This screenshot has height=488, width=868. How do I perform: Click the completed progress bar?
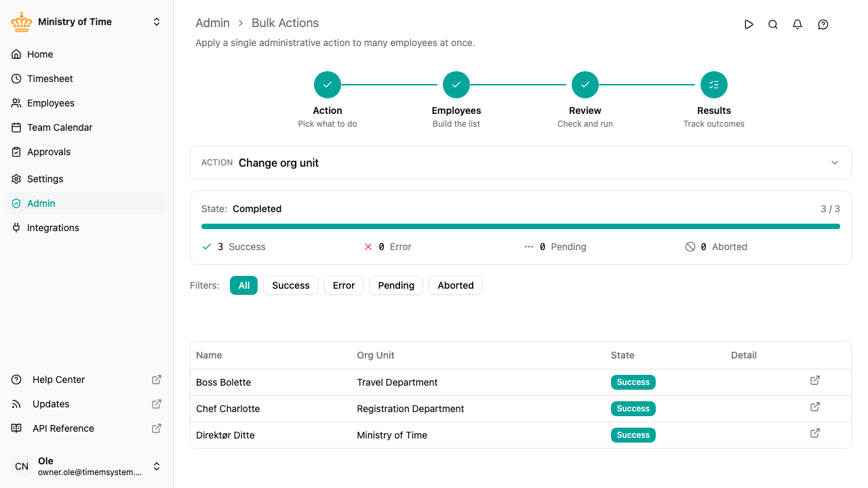(x=521, y=226)
